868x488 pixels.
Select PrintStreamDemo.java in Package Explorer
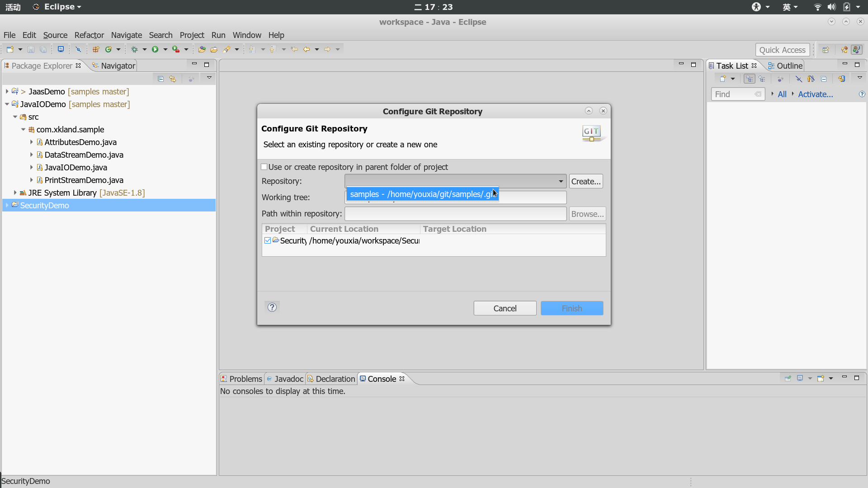84,180
